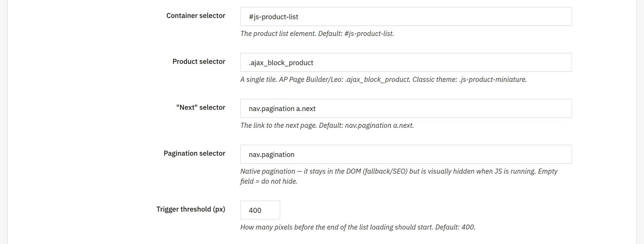Focus the Container selector input field
The image size is (644, 244).
[406, 16]
